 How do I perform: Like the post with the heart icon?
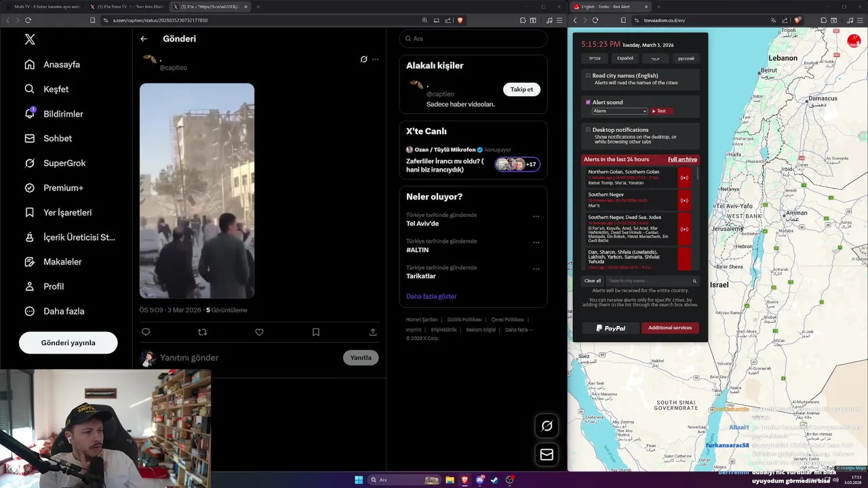(x=259, y=332)
